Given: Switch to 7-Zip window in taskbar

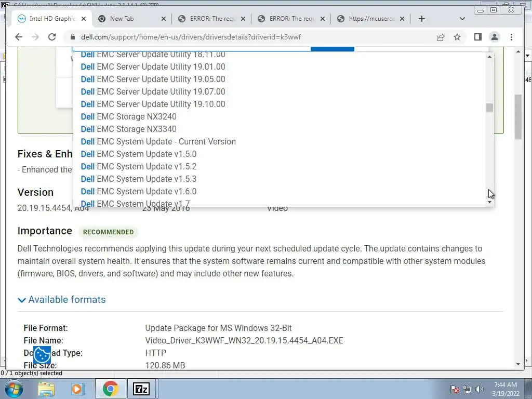Looking at the screenshot, I should click(141, 389).
